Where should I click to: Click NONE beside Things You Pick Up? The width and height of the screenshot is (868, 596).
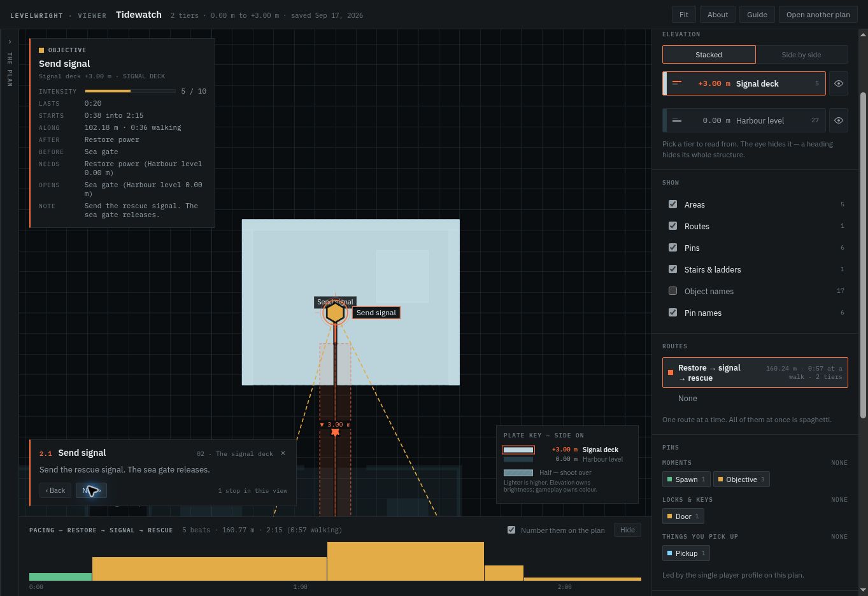click(x=839, y=537)
